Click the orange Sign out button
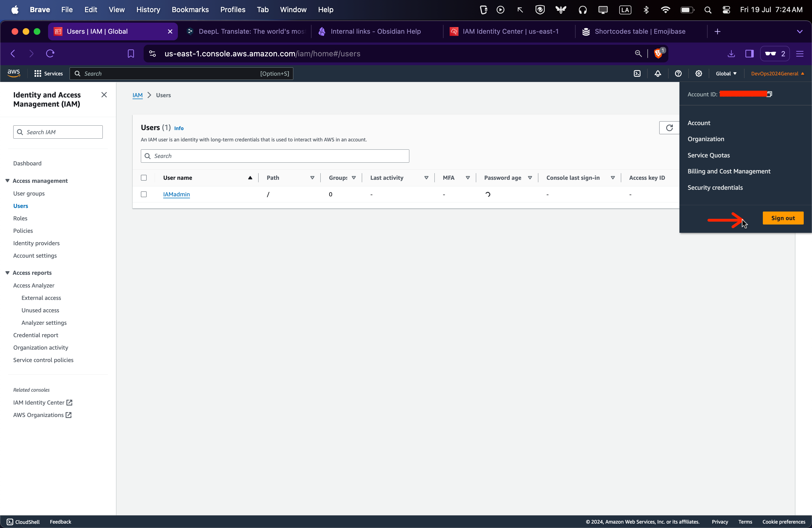The width and height of the screenshot is (812, 528). coord(783,218)
